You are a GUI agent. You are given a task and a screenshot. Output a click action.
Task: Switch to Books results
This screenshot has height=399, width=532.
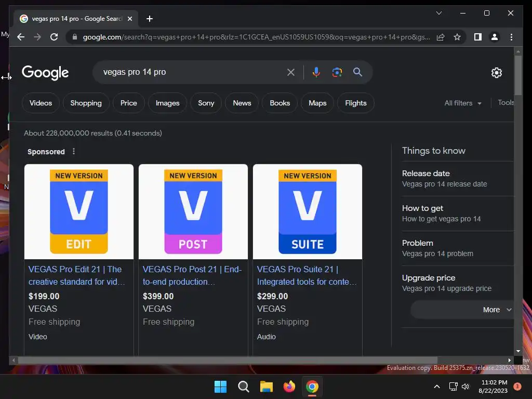280,103
